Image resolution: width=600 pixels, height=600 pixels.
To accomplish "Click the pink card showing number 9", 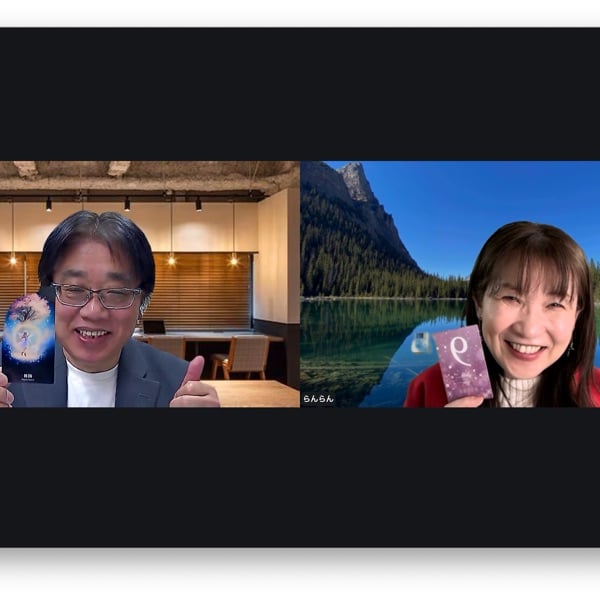I will click(463, 362).
